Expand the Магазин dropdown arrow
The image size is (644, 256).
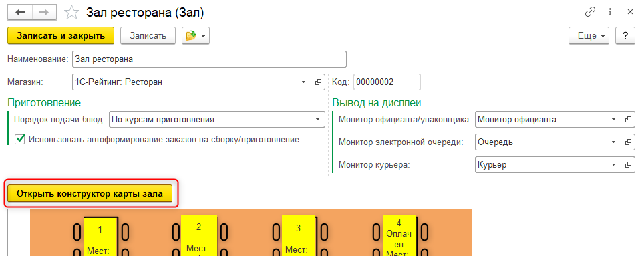(303, 82)
